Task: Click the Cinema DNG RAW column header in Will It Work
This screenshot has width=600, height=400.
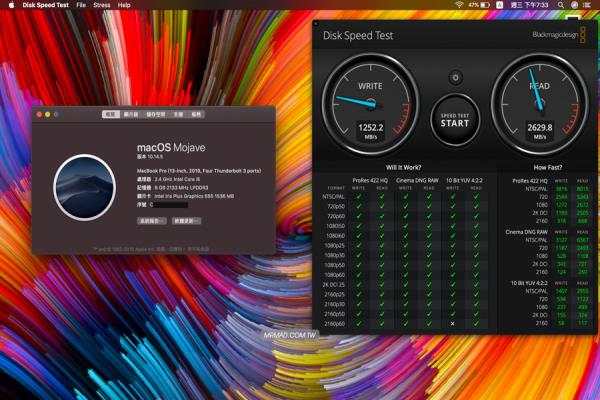Action: click(x=417, y=180)
